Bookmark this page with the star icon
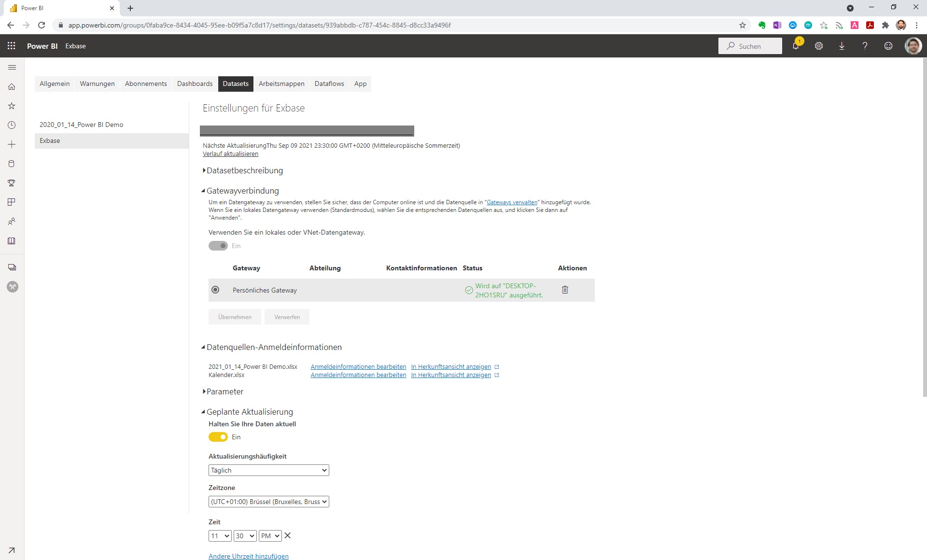 tap(743, 25)
